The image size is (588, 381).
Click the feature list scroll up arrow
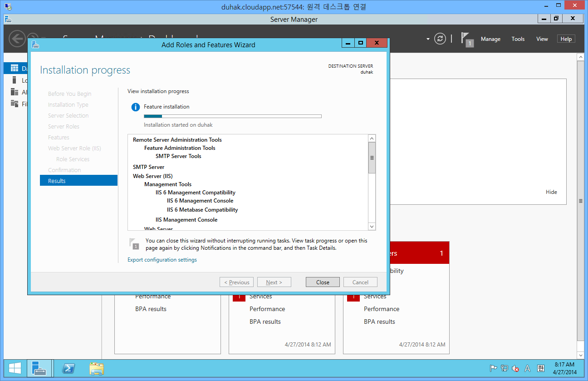tap(372, 139)
